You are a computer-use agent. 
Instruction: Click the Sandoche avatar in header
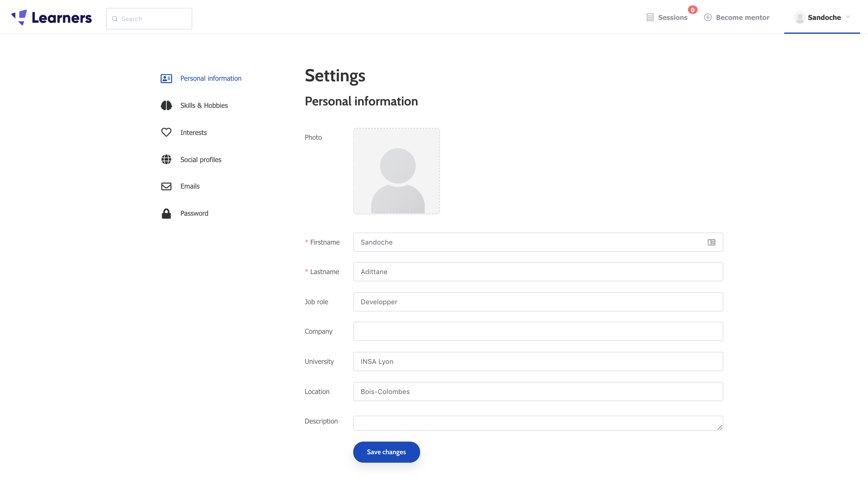point(799,17)
